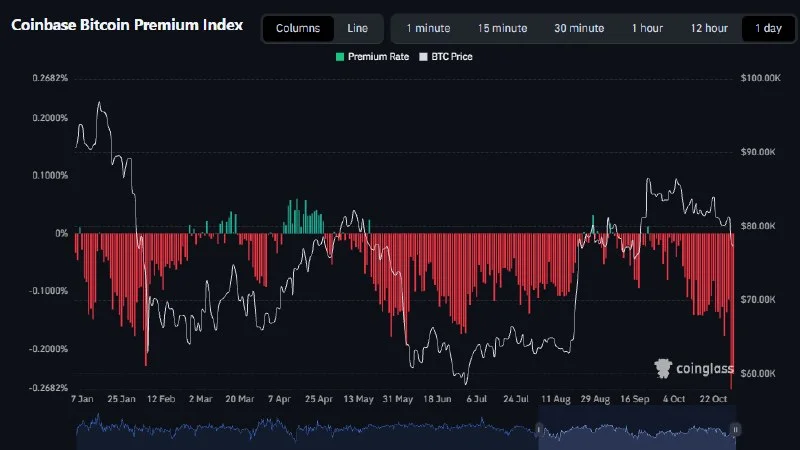Click the '24 Jul' date axis label
This screenshot has height=450, width=800.
[516, 398]
